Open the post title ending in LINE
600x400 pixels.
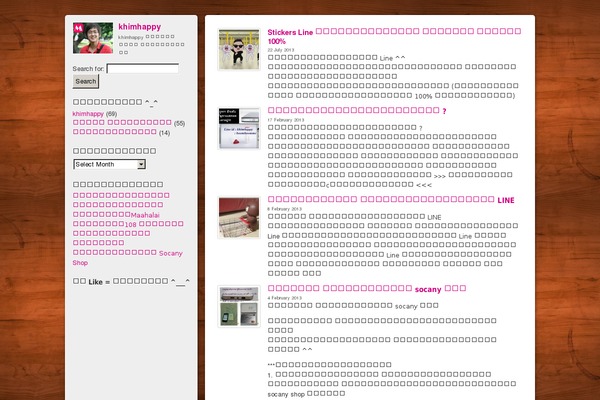(x=391, y=199)
